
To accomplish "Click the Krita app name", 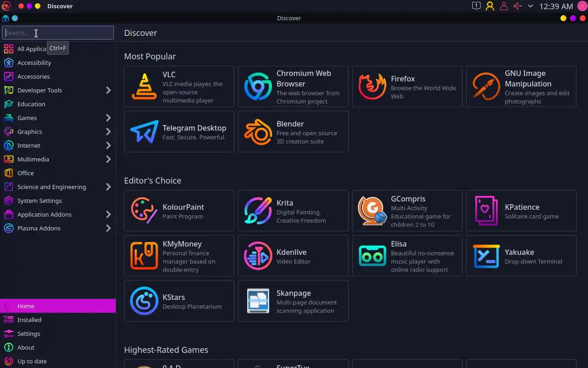I will 285,203.
